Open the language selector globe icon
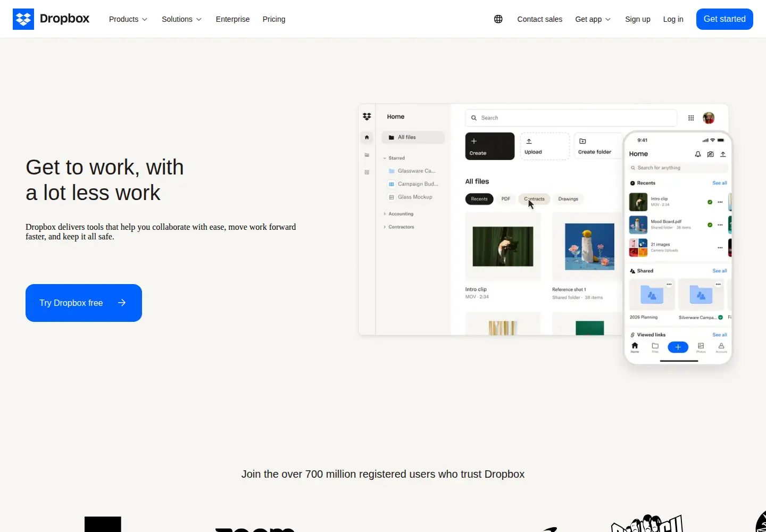Screen dimensions: 766x532 point(498,19)
